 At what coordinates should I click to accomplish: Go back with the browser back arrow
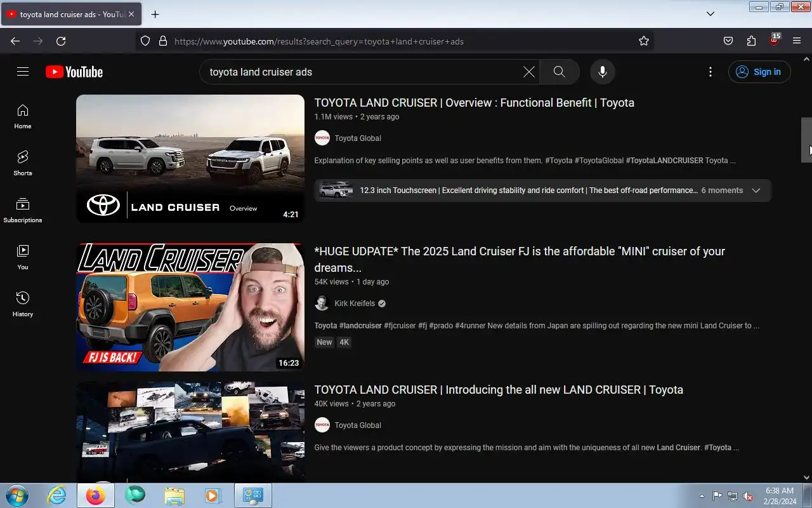[15, 41]
